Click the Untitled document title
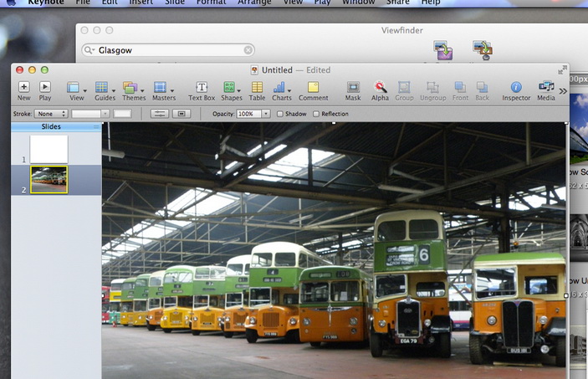This screenshot has width=588, height=379. (x=277, y=69)
